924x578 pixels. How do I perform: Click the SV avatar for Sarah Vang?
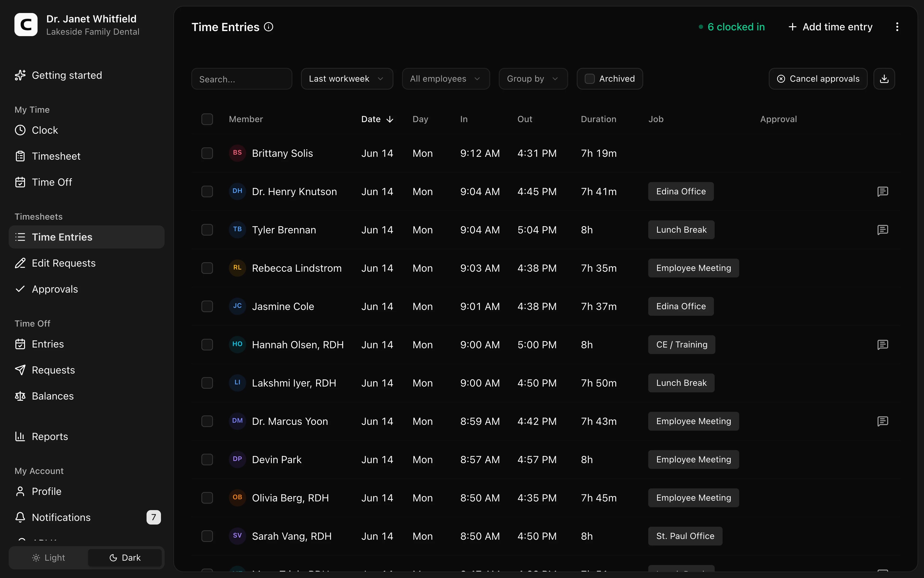[237, 536]
